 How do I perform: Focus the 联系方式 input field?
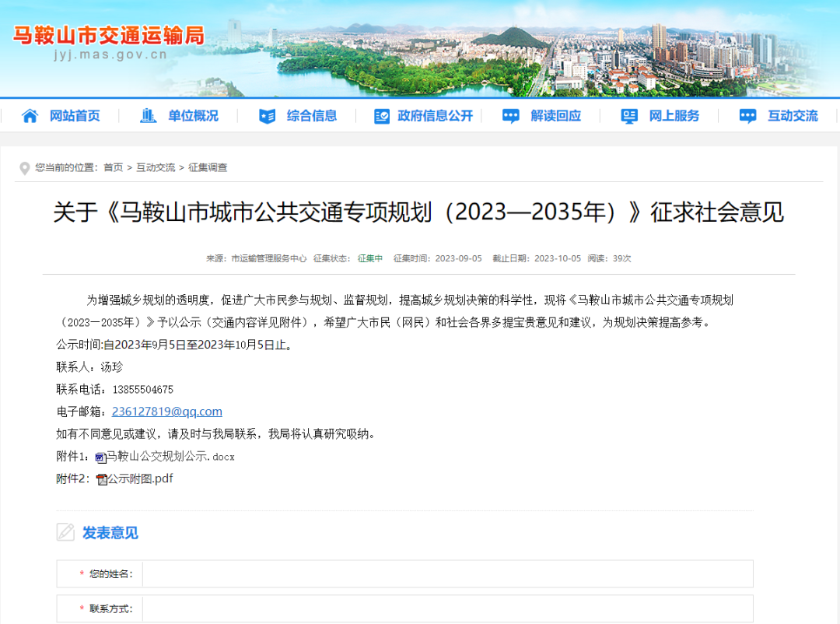(447, 608)
